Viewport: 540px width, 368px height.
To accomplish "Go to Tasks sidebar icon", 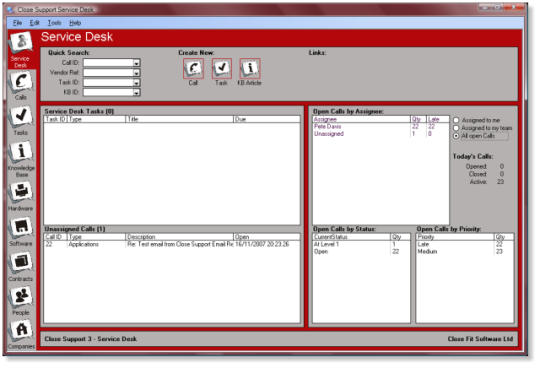I will [21, 121].
